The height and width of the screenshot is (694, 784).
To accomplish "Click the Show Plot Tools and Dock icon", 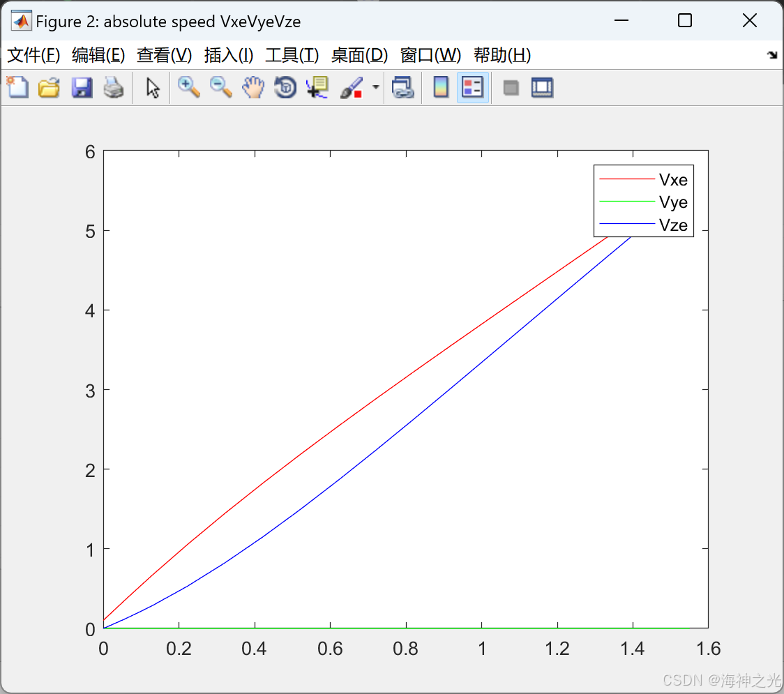I will (x=542, y=87).
